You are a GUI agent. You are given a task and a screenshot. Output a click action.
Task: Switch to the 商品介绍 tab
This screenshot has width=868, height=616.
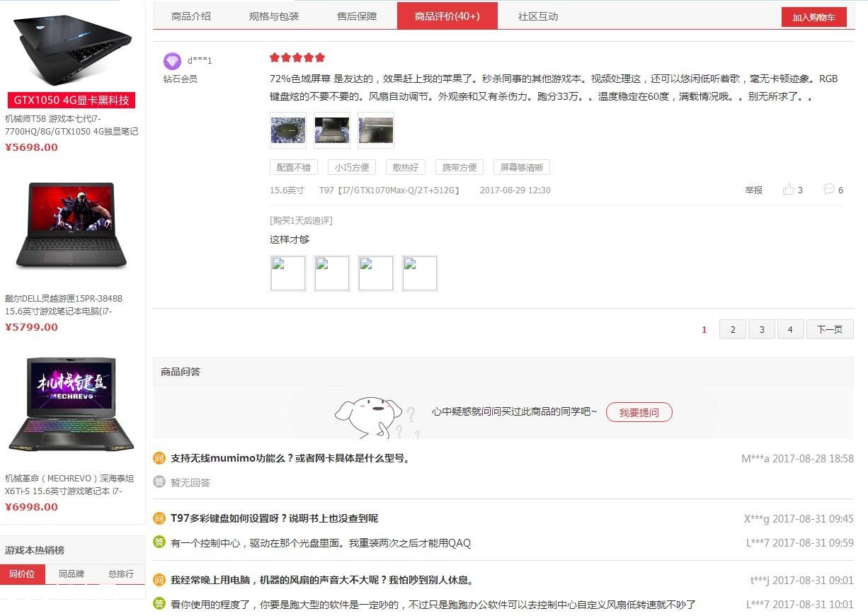pyautogui.click(x=191, y=16)
